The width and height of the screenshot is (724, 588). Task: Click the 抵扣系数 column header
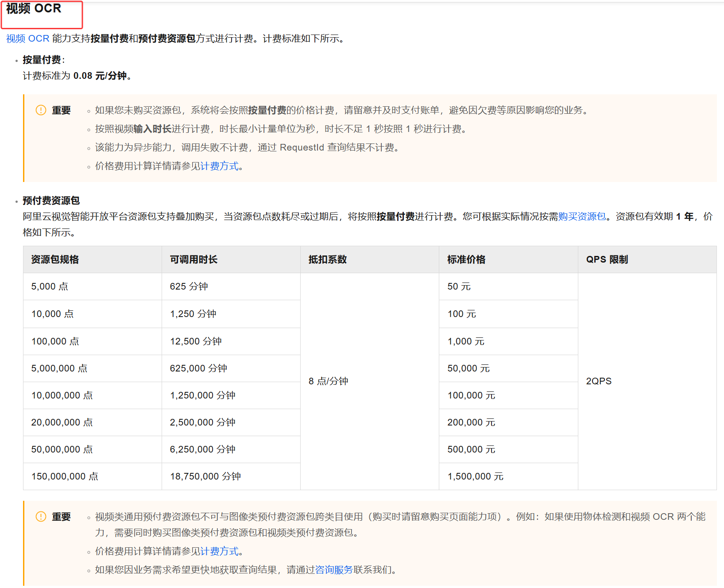point(370,259)
